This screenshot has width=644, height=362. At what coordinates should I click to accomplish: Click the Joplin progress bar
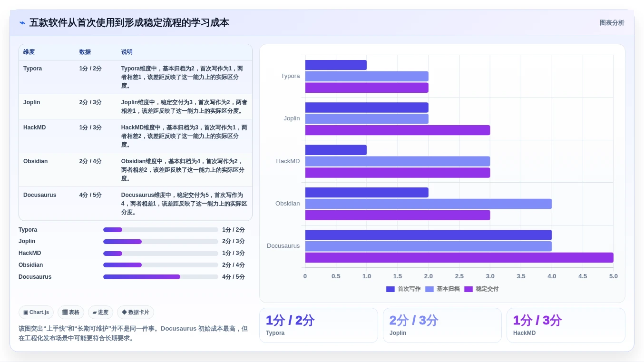pyautogui.click(x=161, y=242)
